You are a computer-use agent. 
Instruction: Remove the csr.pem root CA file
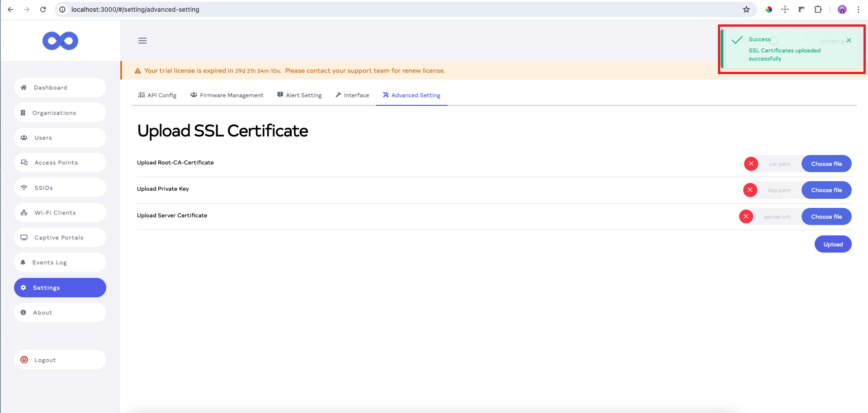[751, 164]
